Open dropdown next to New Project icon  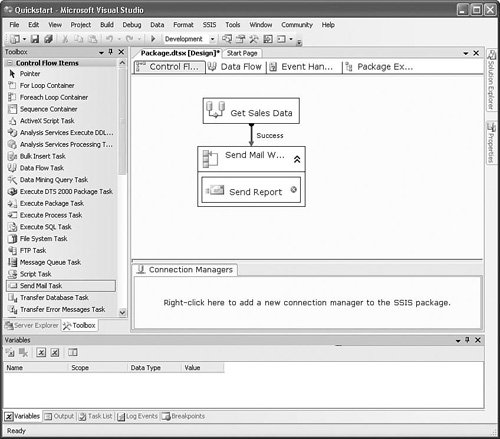24,39
